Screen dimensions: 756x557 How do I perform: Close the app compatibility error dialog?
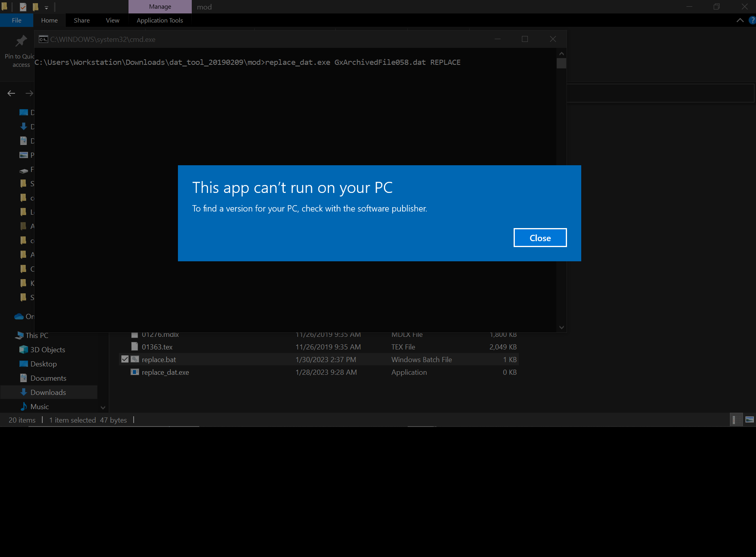pyautogui.click(x=540, y=237)
